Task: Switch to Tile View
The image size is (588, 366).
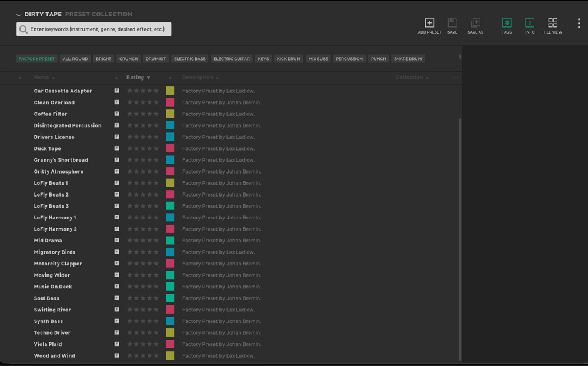Action: pyautogui.click(x=553, y=23)
